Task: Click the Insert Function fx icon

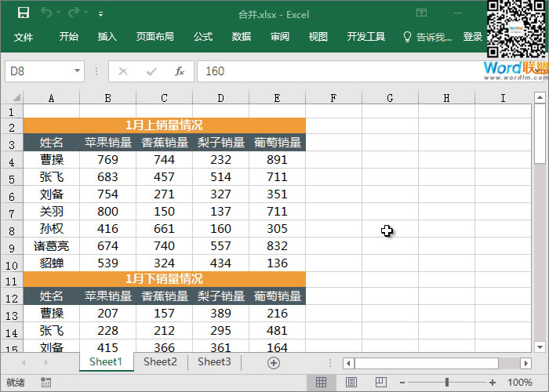Action: pyautogui.click(x=179, y=71)
